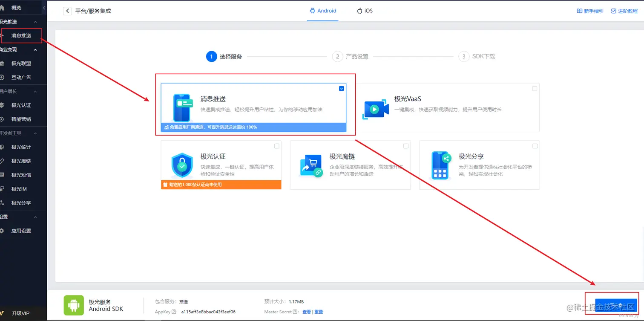
Task: Click the Apple logo icon in top tab
Action: 359,11
